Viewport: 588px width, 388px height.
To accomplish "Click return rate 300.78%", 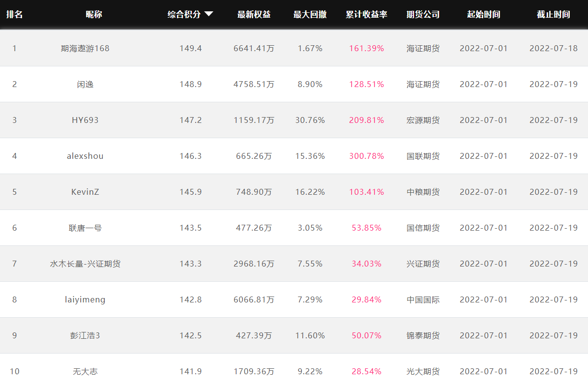I will tap(366, 156).
